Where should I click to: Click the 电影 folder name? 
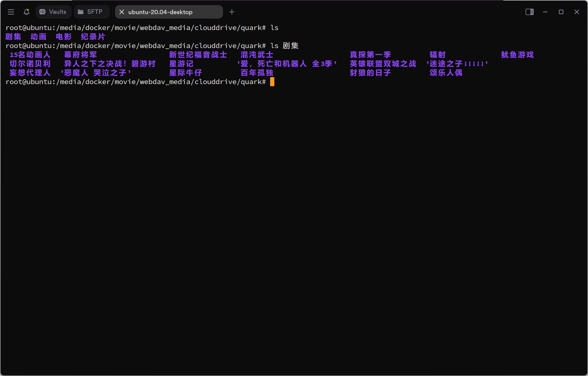(63, 36)
